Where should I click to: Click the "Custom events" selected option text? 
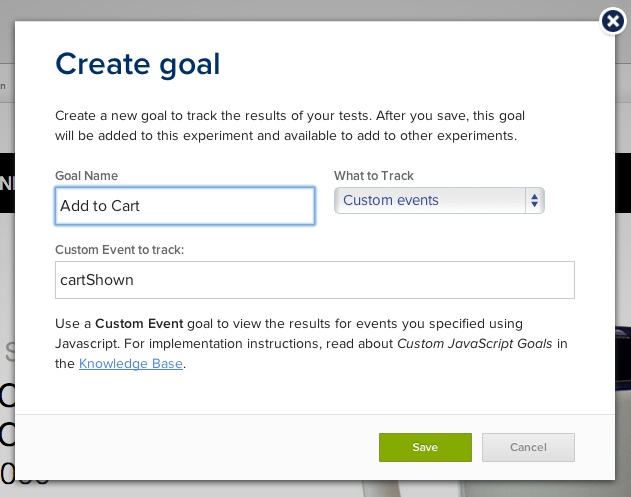click(391, 201)
